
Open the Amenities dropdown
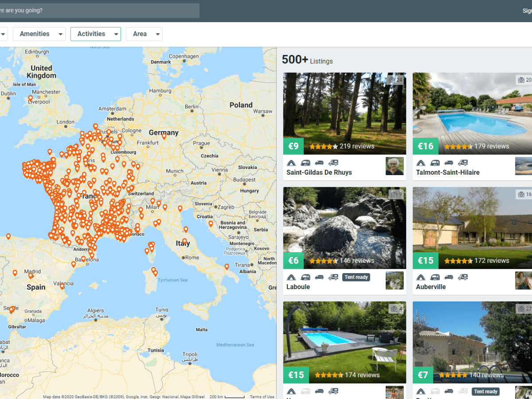tap(39, 34)
